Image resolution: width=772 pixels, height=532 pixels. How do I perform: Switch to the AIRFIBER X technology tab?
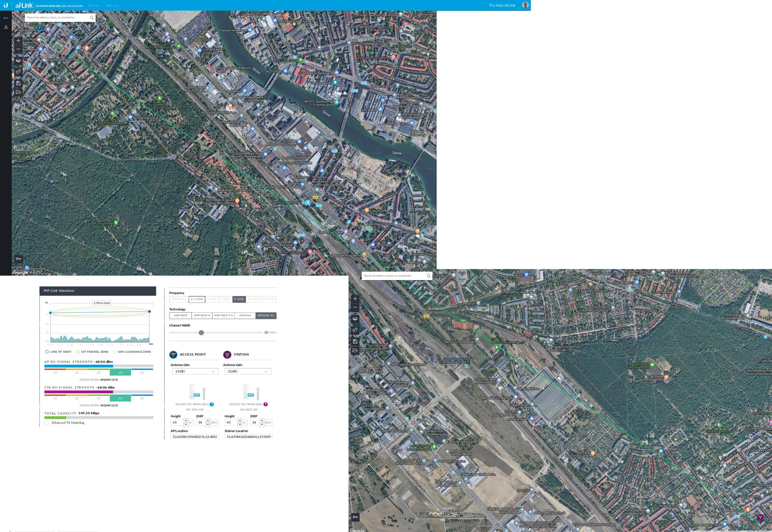[x=202, y=315]
